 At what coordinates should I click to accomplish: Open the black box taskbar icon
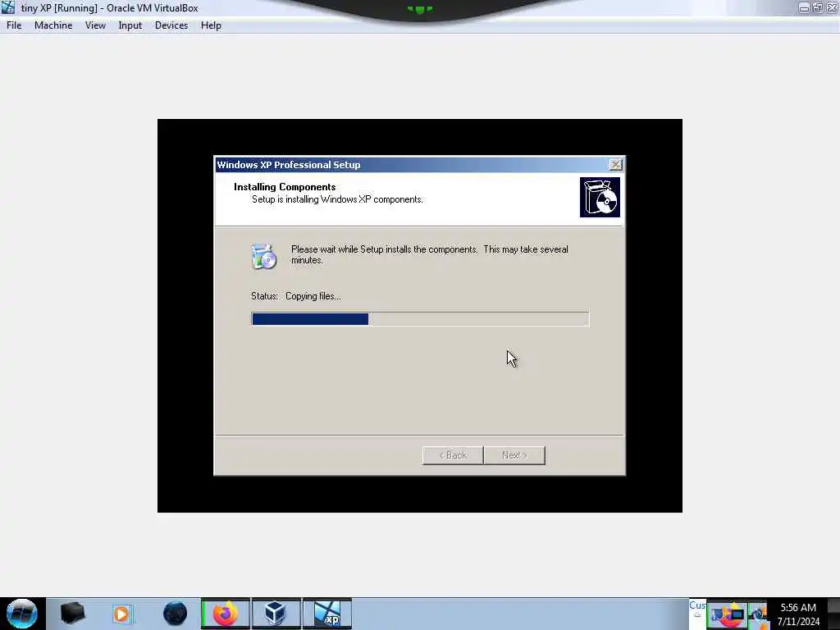(72, 614)
